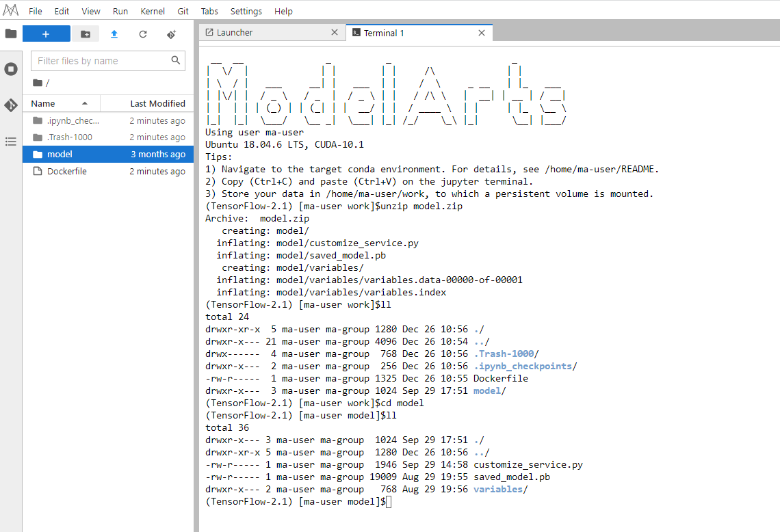Click the root folder breadcrumb icon

(x=38, y=83)
